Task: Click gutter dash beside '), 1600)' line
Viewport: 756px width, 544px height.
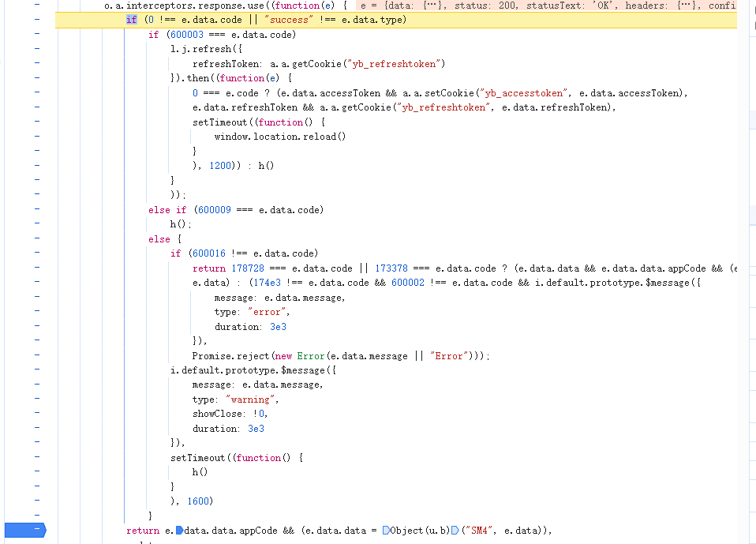Action: coord(37,500)
